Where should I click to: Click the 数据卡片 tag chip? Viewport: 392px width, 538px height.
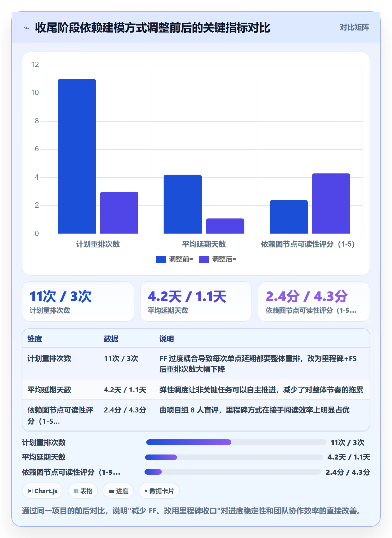point(159,491)
